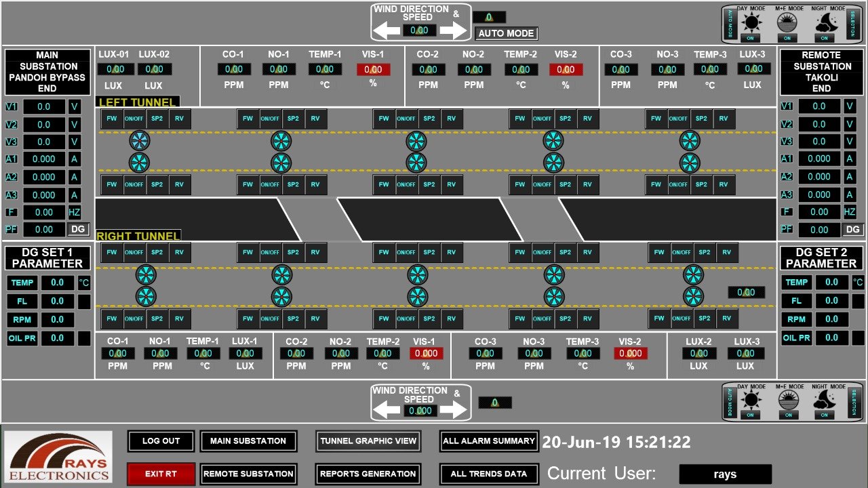Select Right Tunnel lower fan nearest Pandoh Bypass end
Image resolution: width=868 pixels, height=488 pixels.
pyautogui.click(x=146, y=296)
